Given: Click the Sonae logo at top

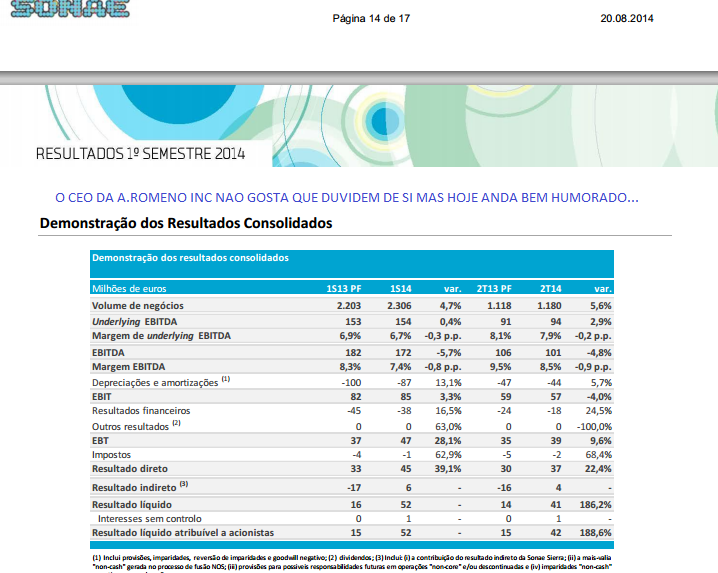Looking at the screenshot, I should click(x=70, y=9).
